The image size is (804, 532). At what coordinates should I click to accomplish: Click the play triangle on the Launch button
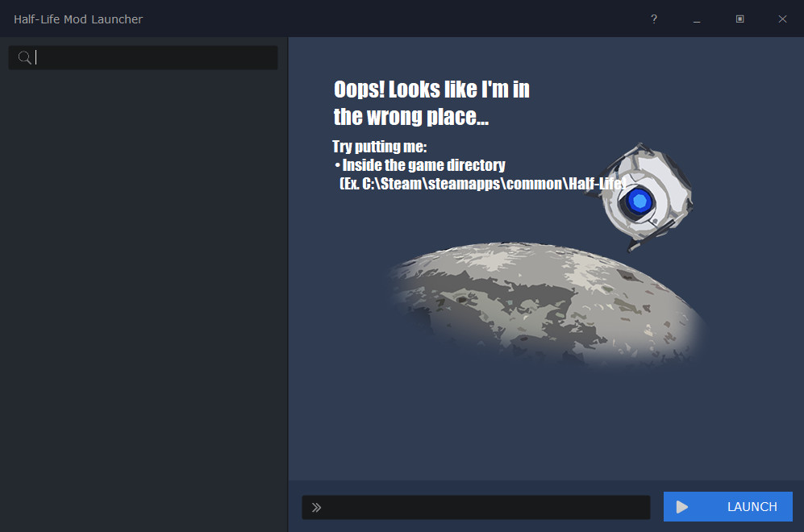click(x=682, y=507)
